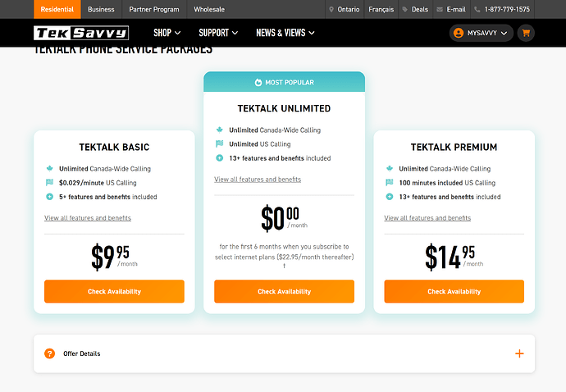Image resolution: width=566 pixels, height=392 pixels.
Task: Go to the Wholesale tab
Action: tap(209, 9)
